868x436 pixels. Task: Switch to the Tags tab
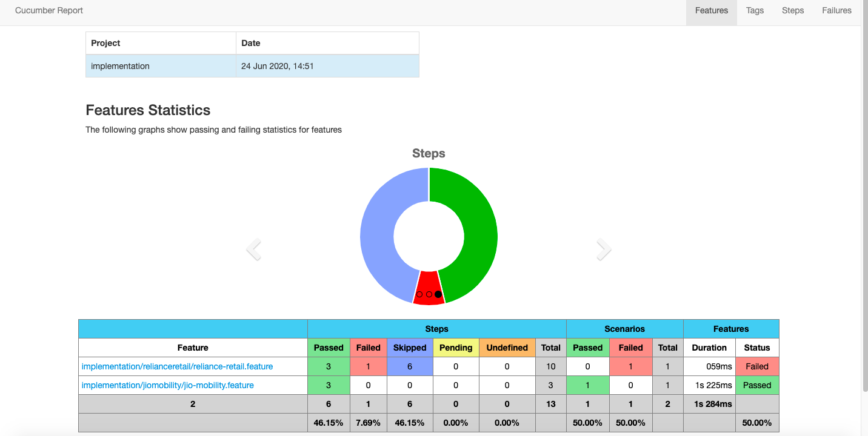[755, 10]
